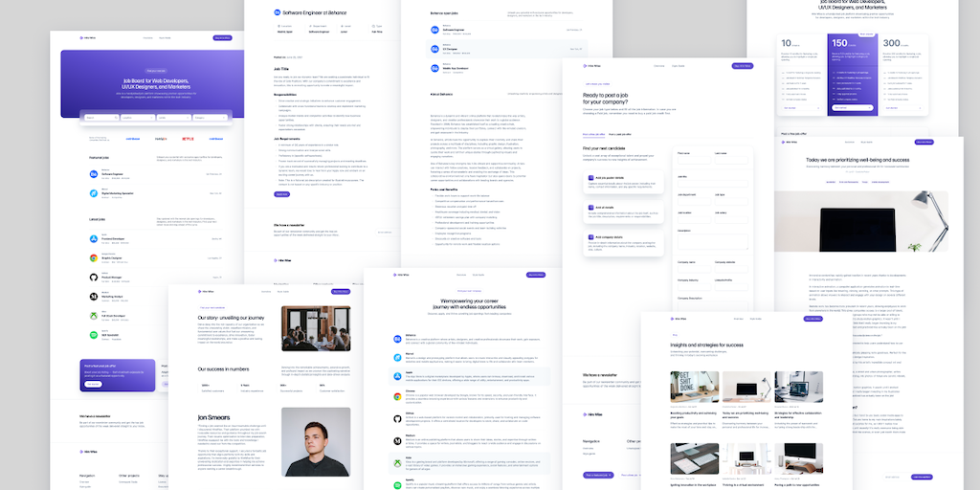Click Behance icon in companies list page
This screenshot has width=980, height=490.
397,338
